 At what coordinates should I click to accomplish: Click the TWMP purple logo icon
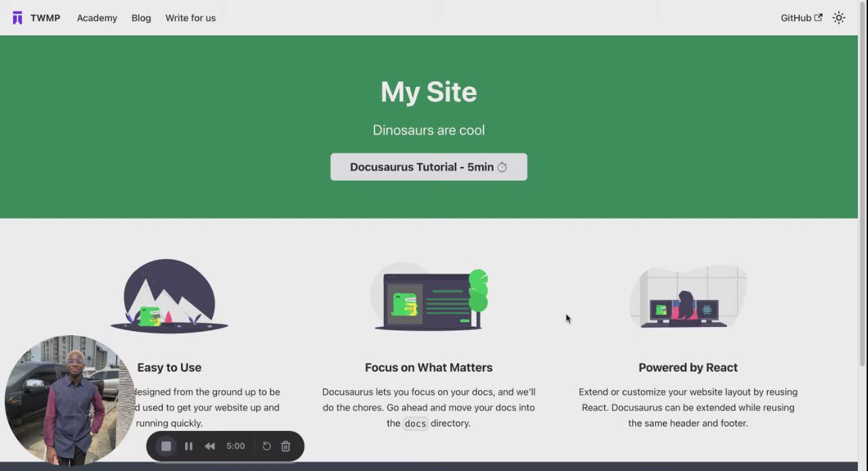tap(18, 18)
